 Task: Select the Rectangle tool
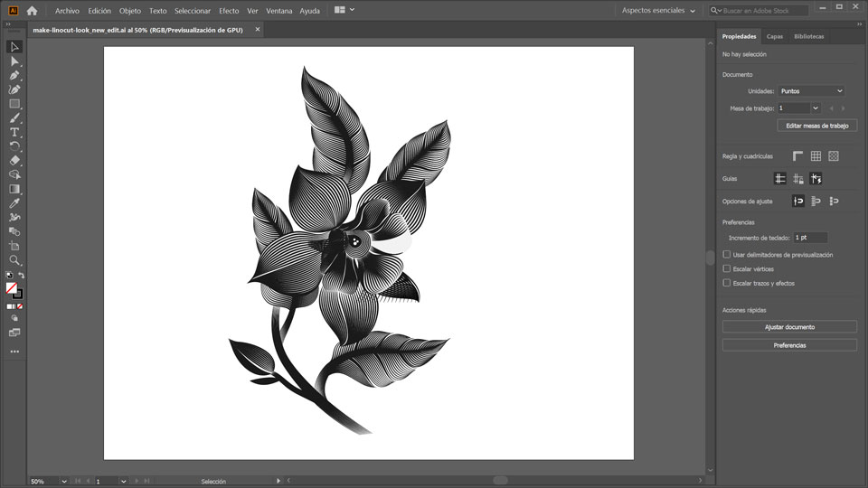tap(14, 104)
